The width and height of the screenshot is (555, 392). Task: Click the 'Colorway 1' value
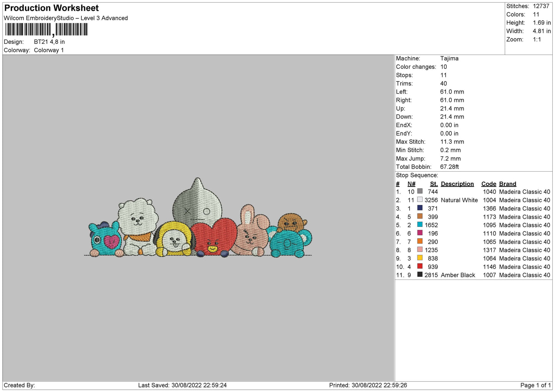[x=49, y=50]
